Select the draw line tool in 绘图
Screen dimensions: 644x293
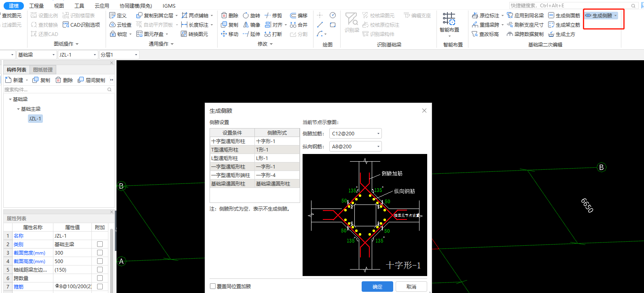(x=320, y=25)
